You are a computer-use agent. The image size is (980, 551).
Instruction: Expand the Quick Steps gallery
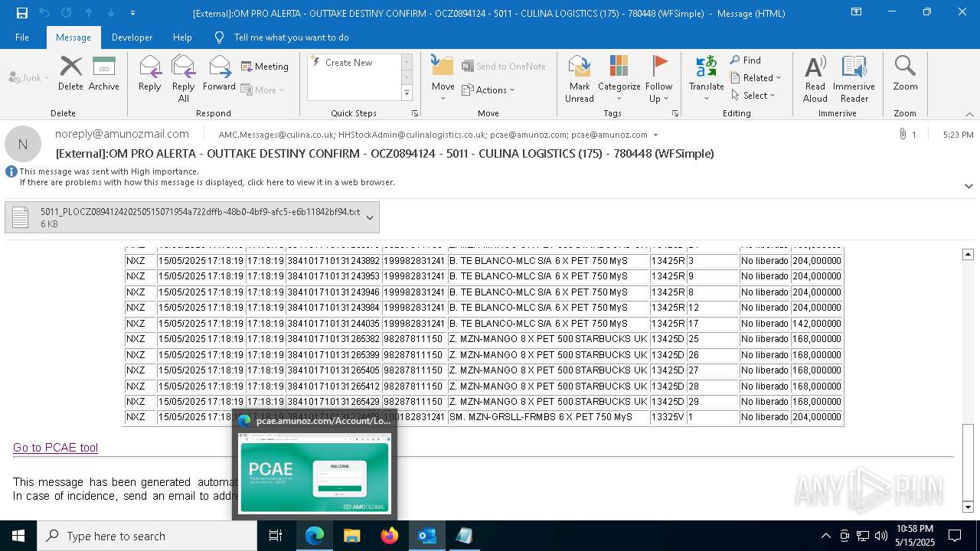pyautogui.click(x=407, y=93)
